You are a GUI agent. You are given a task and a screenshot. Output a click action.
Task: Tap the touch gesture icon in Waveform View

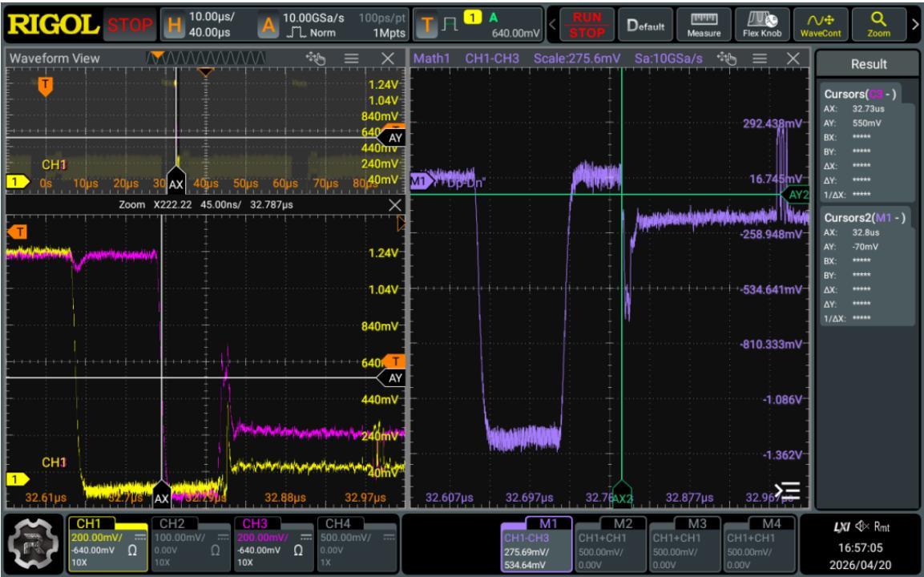coord(316,58)
